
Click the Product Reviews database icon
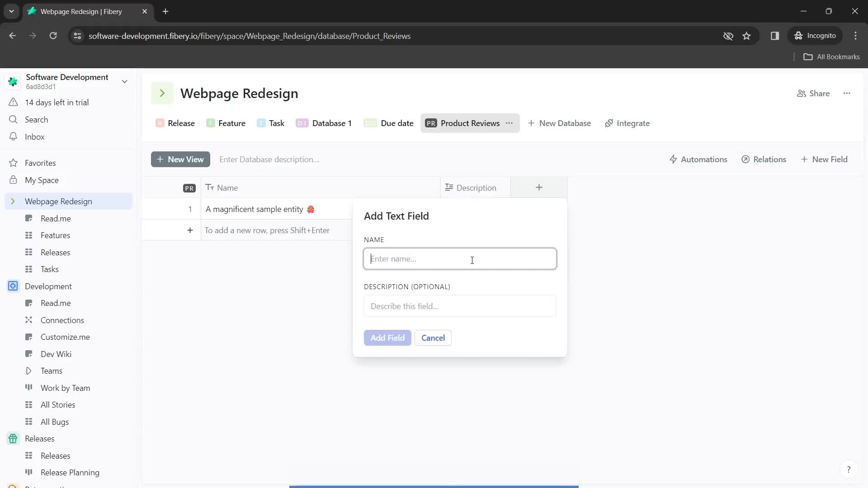click(x=431, y=123)
